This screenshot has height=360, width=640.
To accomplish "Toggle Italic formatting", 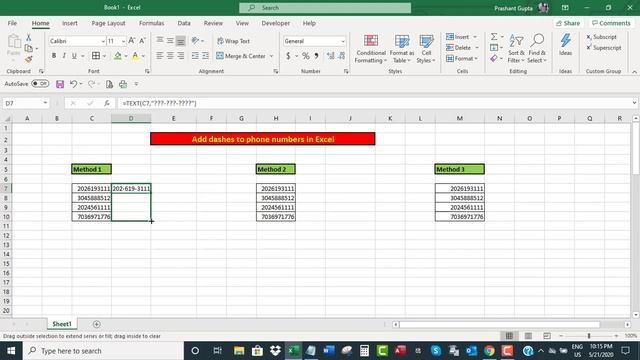I will pos(64,56).
